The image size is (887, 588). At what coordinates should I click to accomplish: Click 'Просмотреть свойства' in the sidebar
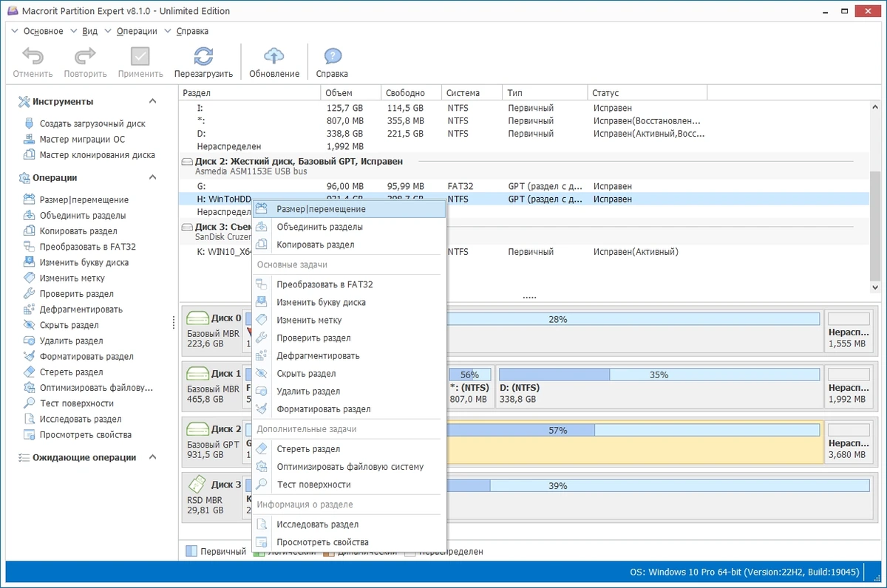[x=86, y=435]
